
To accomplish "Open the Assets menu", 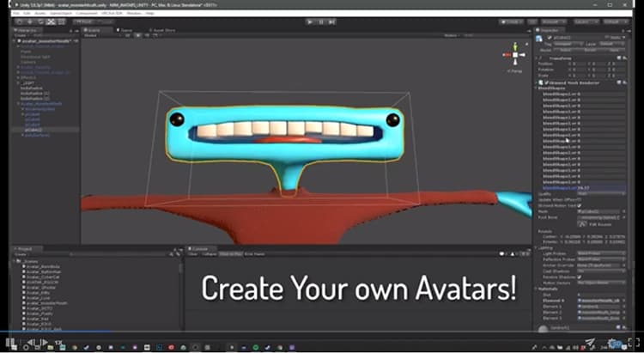I will point(40,13).
